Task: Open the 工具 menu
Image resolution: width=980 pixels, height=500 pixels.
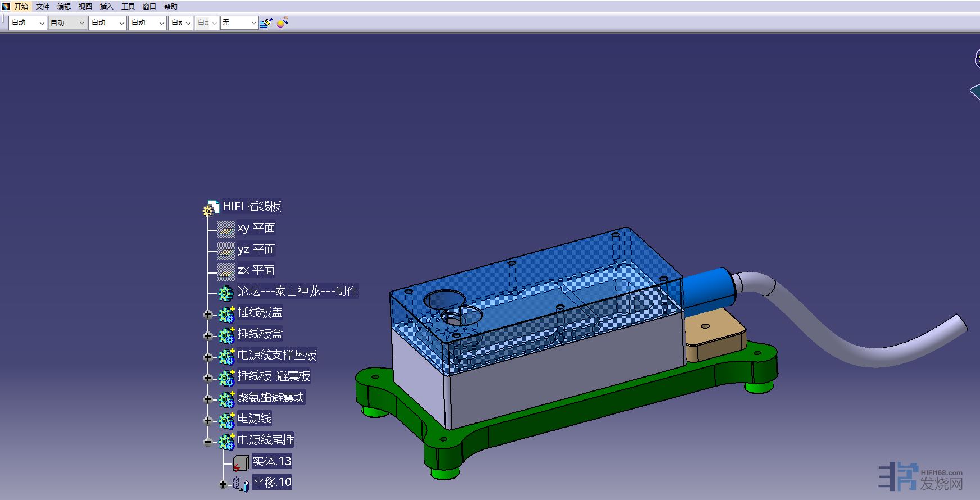Action: pyautogui.click(x=128, y=7)
